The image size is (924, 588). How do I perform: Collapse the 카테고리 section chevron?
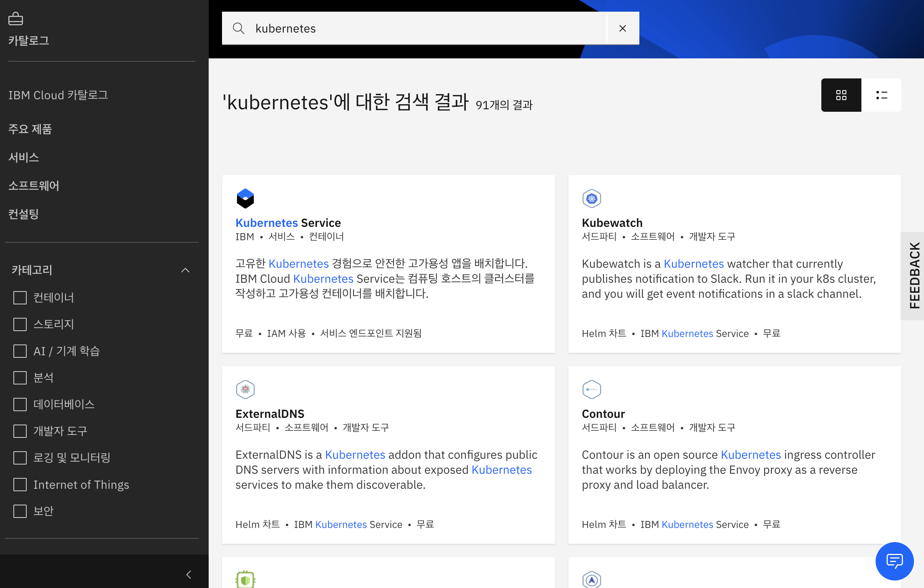click(185, 270)
